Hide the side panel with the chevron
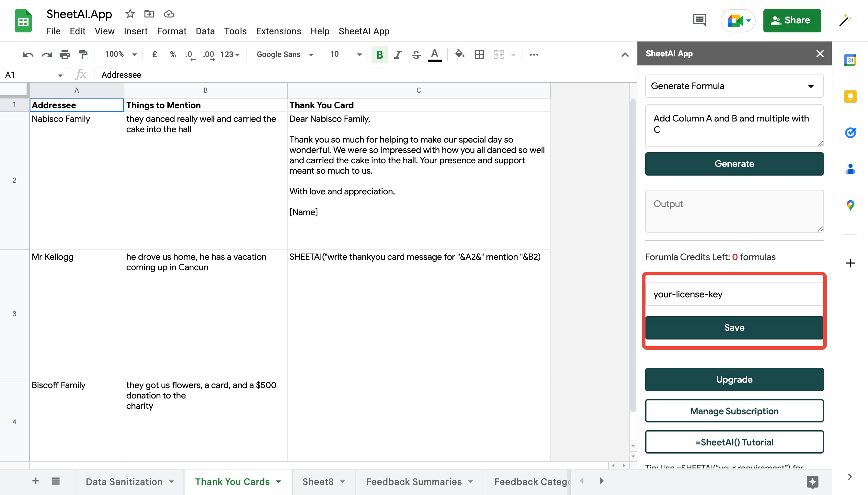 (x=850, y=477)
